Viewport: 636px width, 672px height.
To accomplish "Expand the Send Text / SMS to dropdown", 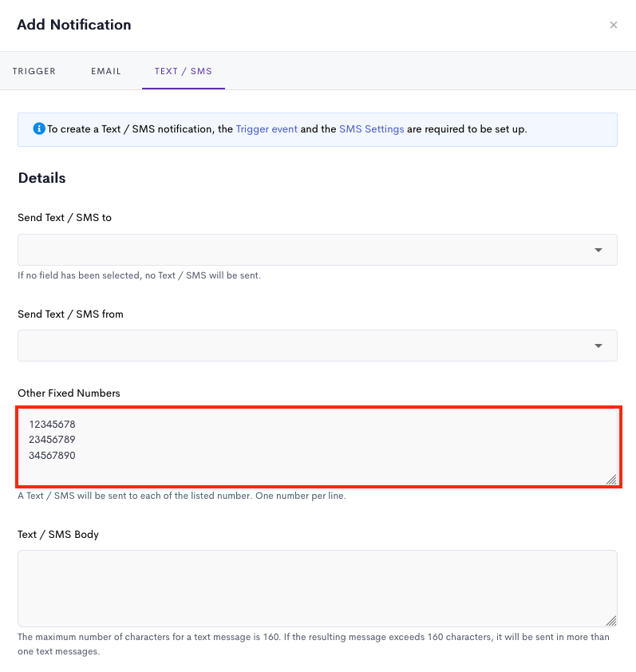I will click(x=317, y=250).
